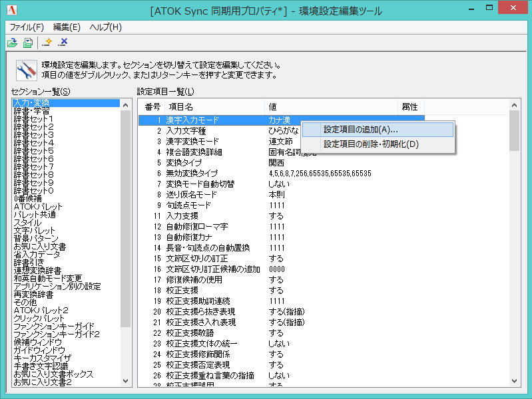Choose 設定項目の削除・初期化(D) from context menu
532x399 pixels.
pyautogui.click(x=378, y=144)
